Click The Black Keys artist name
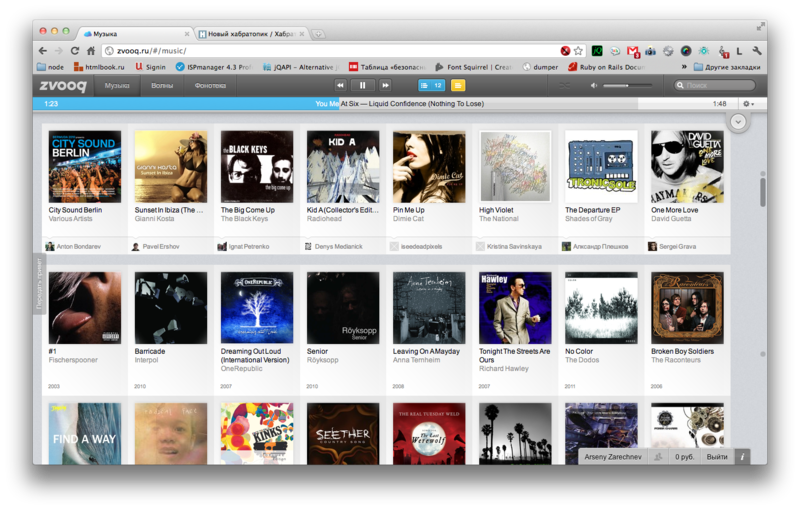The image size is (800, 510). point(244,219)
